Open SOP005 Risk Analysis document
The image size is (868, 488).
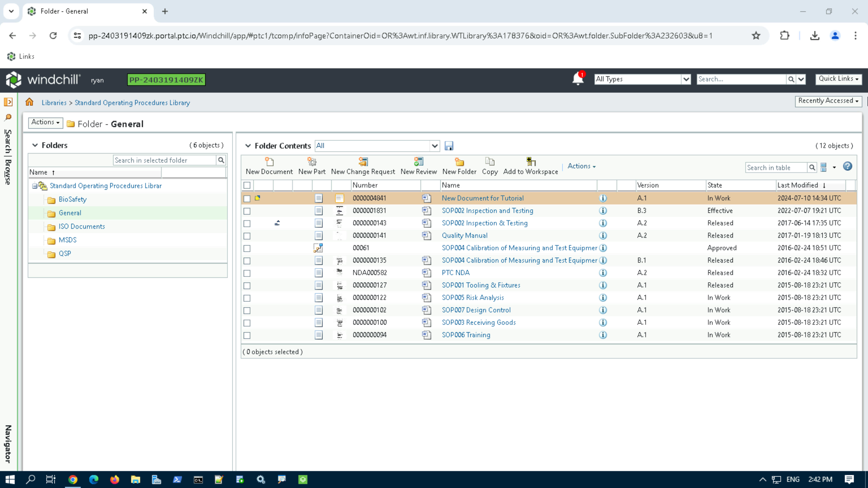pos(473,297)
